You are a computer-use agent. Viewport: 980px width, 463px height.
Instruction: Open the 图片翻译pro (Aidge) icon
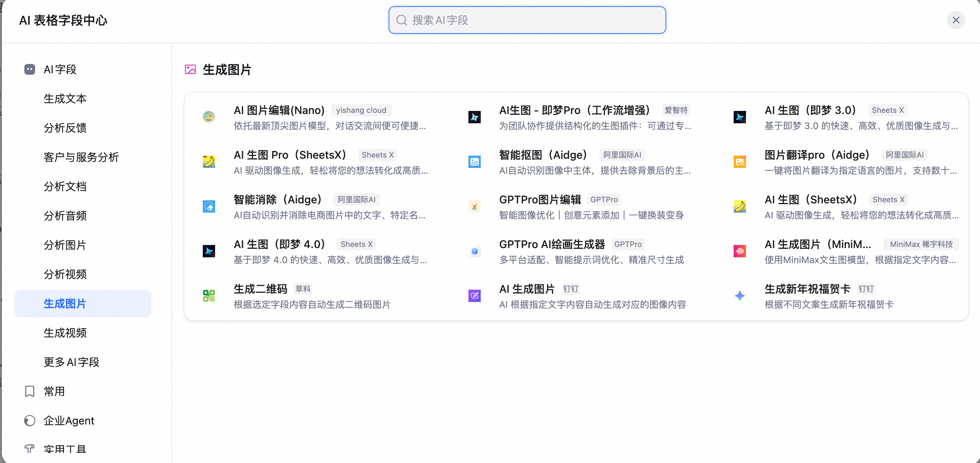[x=739, y=161]
